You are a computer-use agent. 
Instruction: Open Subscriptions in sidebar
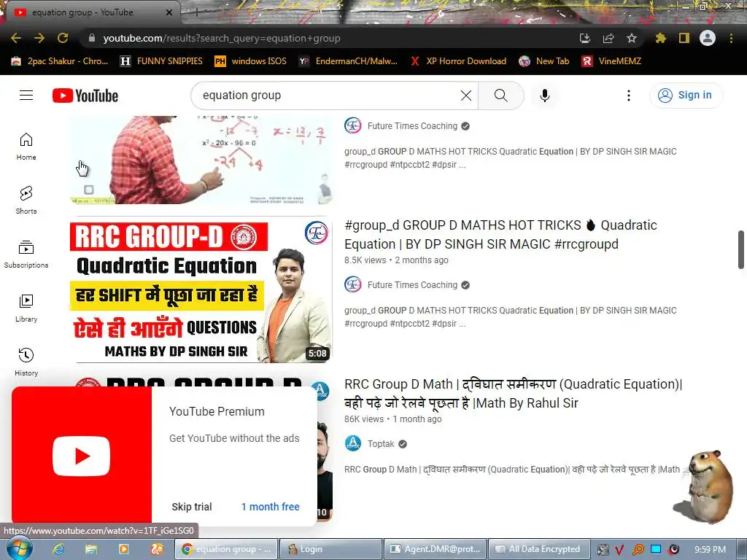tap(26, 254)
